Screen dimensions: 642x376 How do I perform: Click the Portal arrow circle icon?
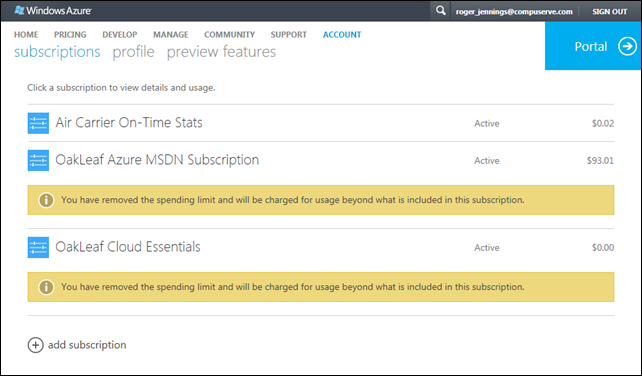627,46
